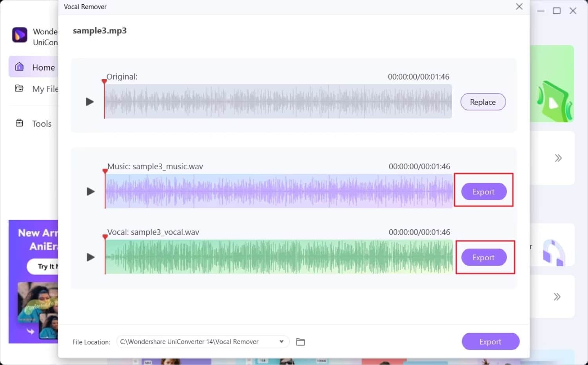Seek within the Music waveform
Viewport: 588px width, 365px height.
coord(279,191)
